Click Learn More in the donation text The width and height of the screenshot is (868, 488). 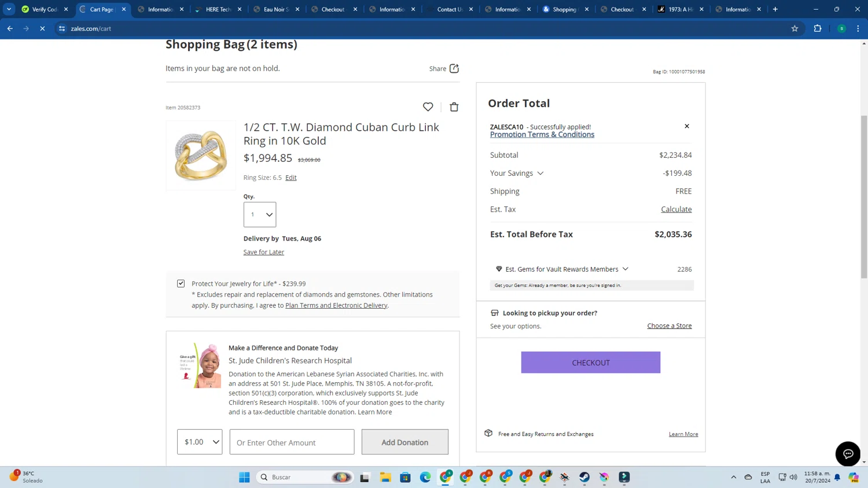375,412
